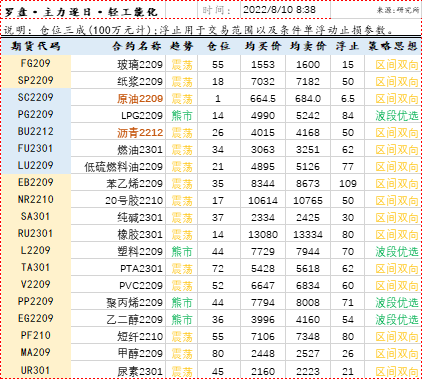The height and width of the screenshot is (379, 422).
Task: Select the 合约名称 column header
Action: [x=137, y=46]
